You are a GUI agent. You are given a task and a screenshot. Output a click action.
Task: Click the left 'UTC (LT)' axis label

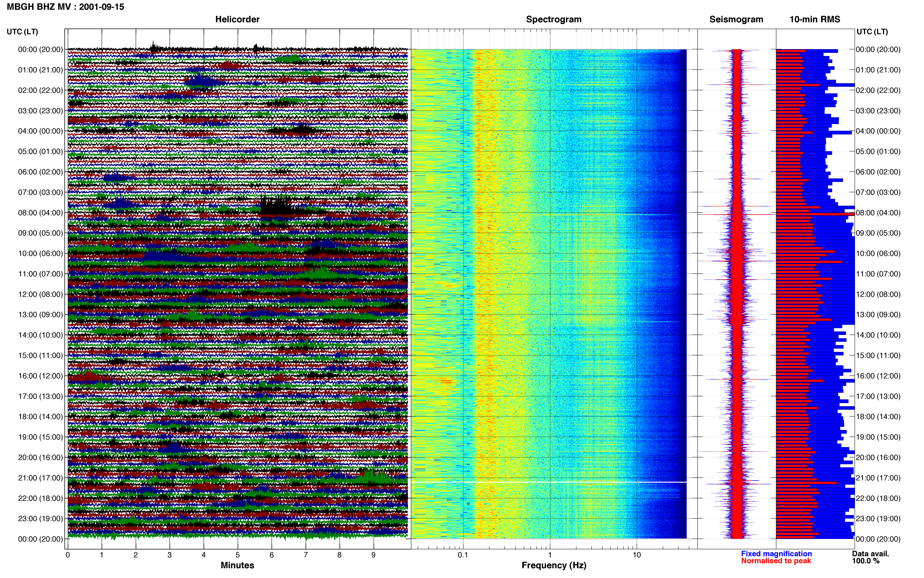pyautogui.click(x=22, y=32)
